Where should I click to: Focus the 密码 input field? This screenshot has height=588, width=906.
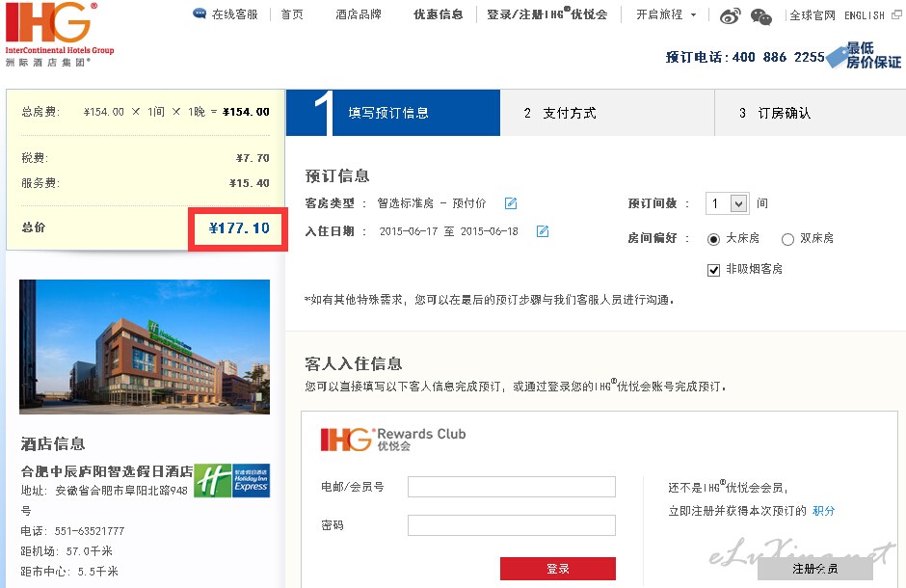(512, 525)
